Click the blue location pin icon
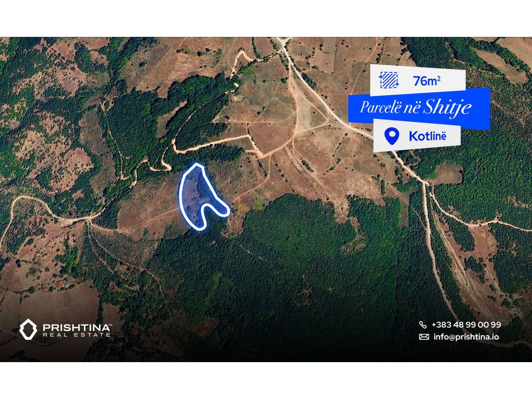The height and width of the screenshot is (399, 532). click(392, 136)
